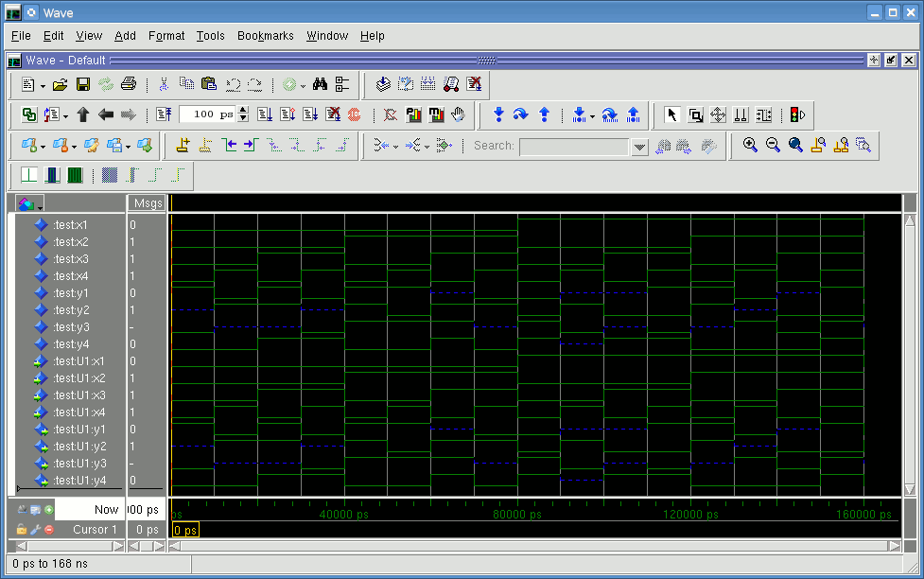Click the Compile icon in top toolbar

click(383, 84)
